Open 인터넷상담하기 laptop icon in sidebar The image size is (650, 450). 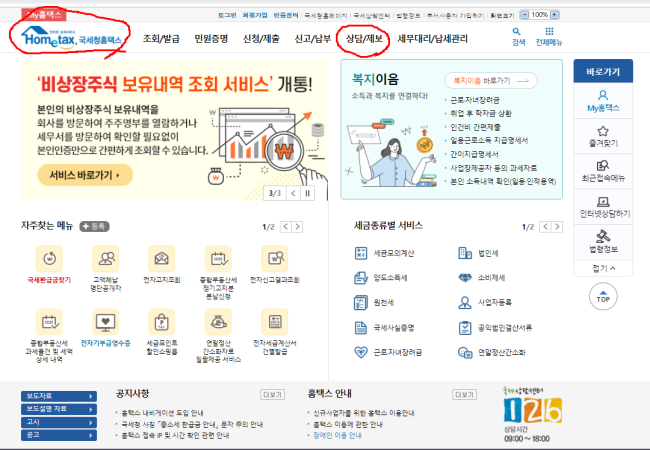pyautogui.click(x=603, y=202)
